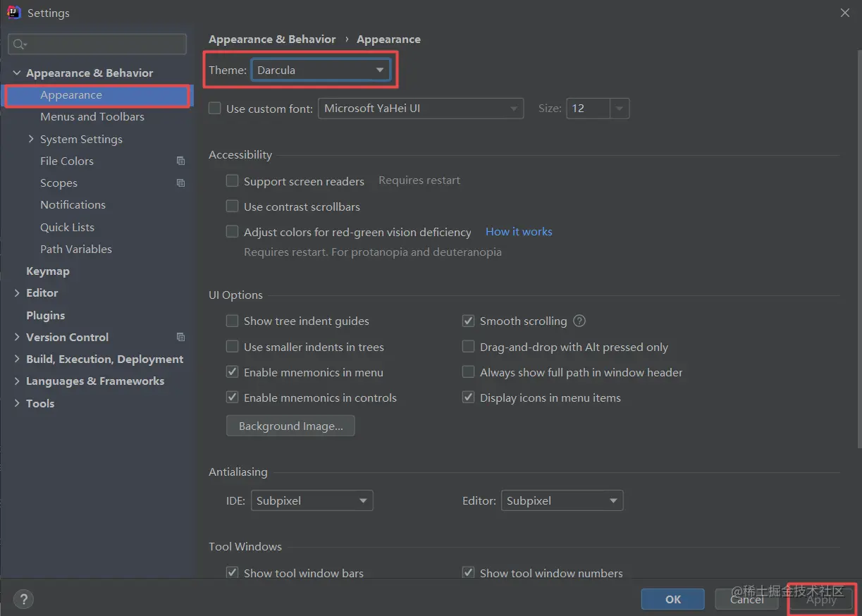The image size is (862, 616).
Task: Click the Background Image... button
Action: [290, 426]
